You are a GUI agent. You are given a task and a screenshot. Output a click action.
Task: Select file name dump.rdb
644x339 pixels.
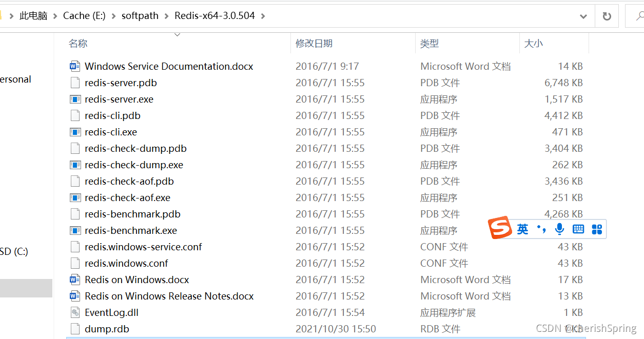[107, 329]
